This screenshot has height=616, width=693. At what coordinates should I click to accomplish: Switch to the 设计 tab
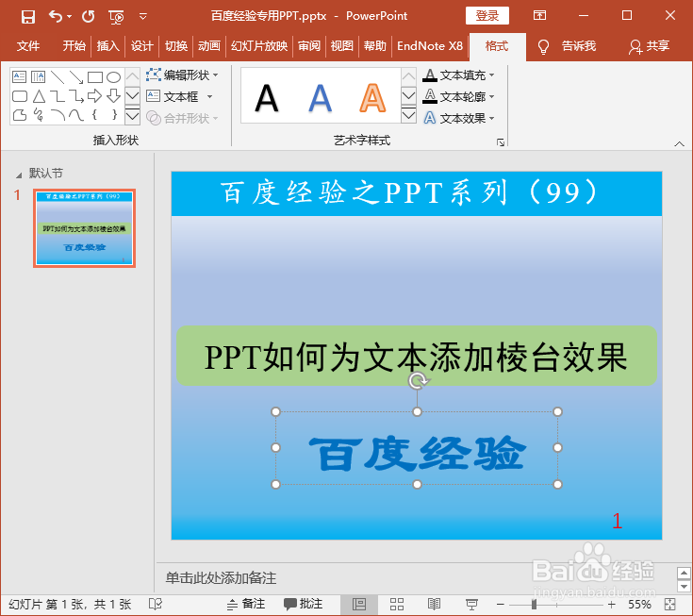pyautogui.click(x=141, y=46)
